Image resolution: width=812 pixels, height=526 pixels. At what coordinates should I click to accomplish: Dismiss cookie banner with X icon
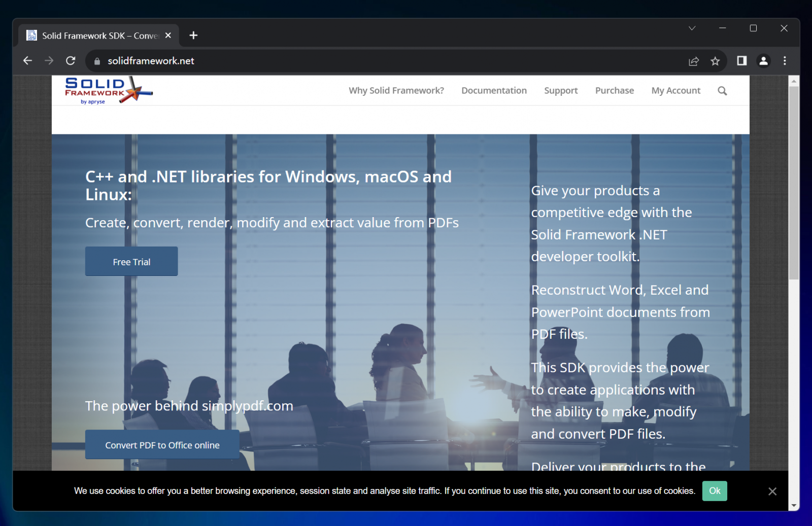point(772,491)
